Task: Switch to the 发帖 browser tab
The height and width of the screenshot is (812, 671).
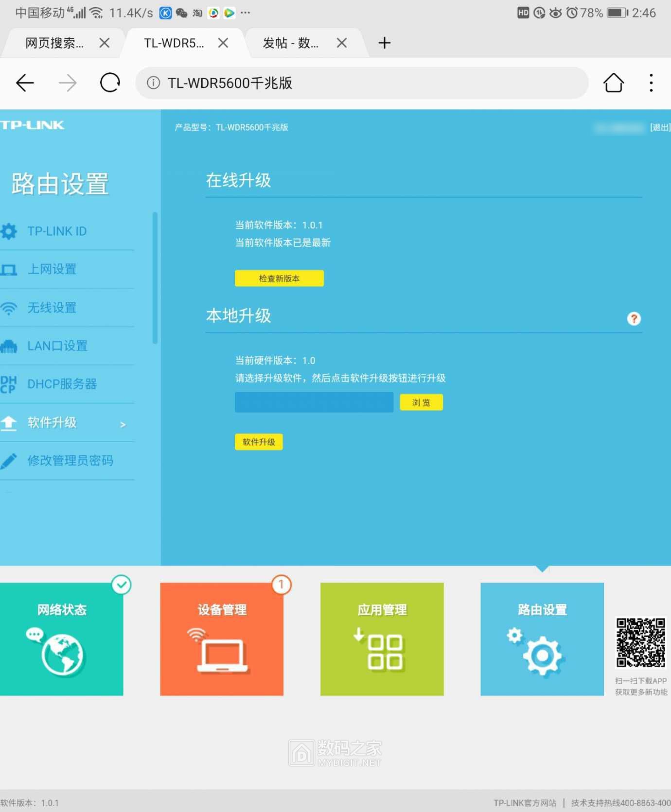Action: (291, 43)
